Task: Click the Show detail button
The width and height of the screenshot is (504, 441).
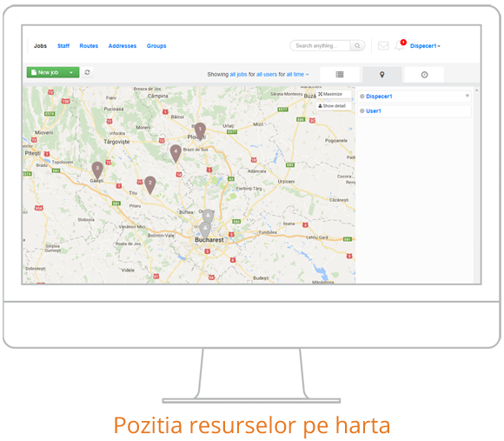Action: click(x=334, y=106)
